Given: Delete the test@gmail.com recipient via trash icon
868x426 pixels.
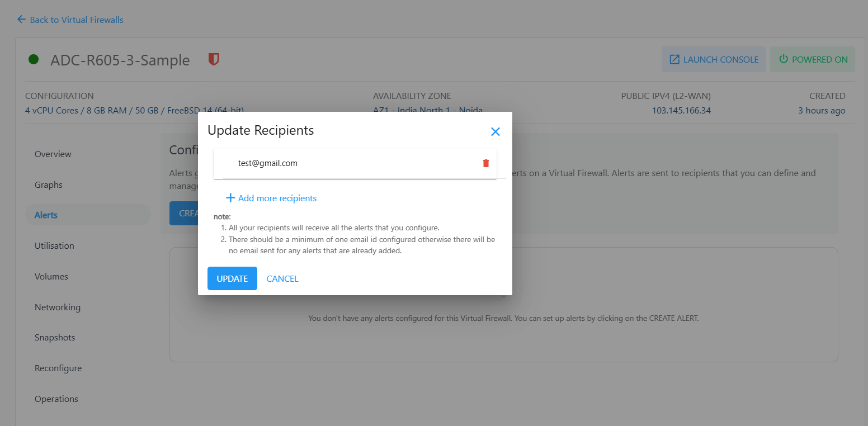Looking at the screenshot, I should click(485, 163).
